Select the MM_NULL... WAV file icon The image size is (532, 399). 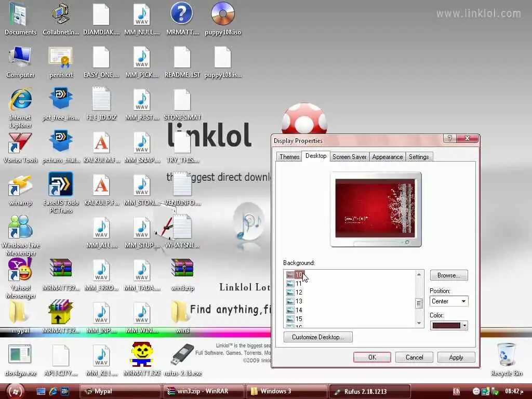point(142,19)
